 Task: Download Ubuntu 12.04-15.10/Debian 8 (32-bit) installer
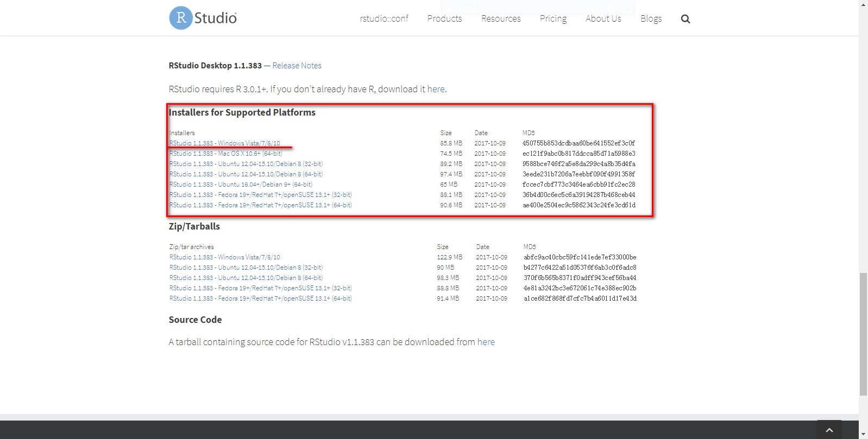click(246, 164)
